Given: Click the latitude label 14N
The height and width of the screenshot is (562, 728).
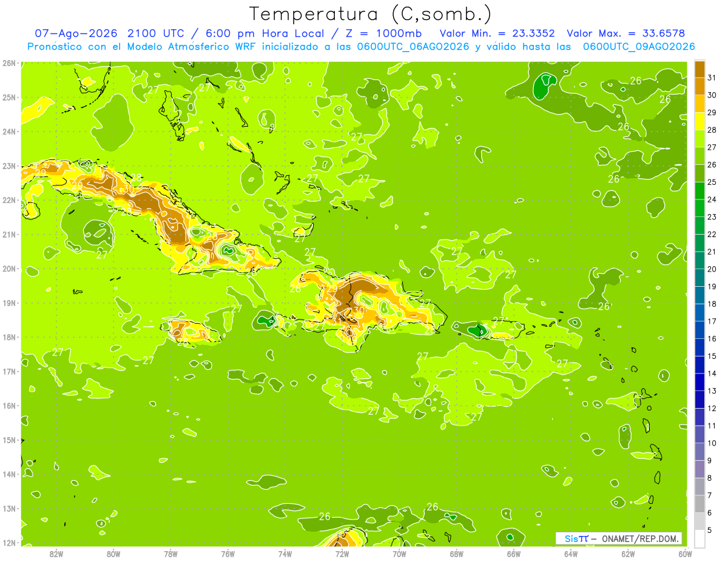Looking at the screenshot, I should pyautogui.click(x=8, y=474).
